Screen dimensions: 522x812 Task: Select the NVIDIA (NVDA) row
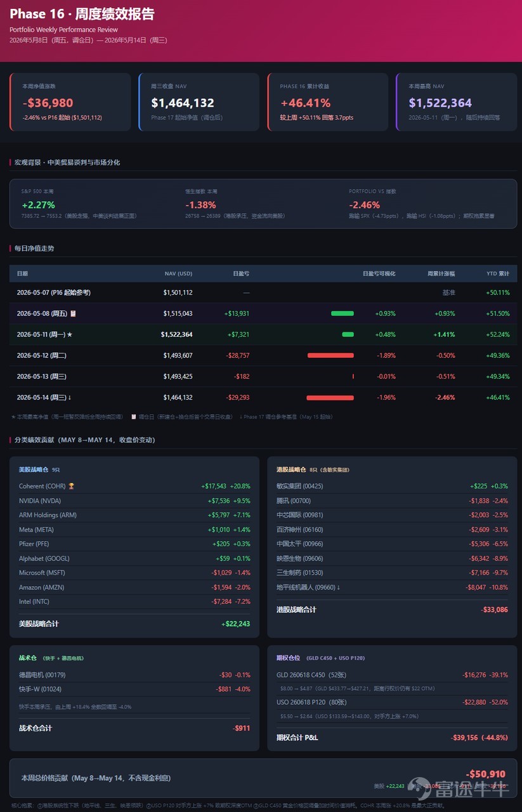point(134,501)
